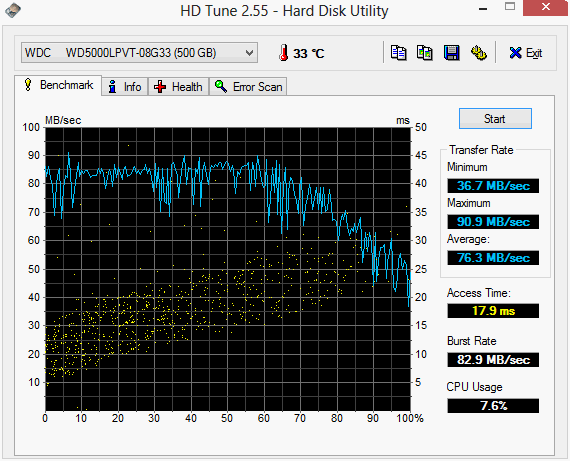Viewport: 570px width, 461px height.
Task: Open the options wrench icon
Action: point(479,53)
